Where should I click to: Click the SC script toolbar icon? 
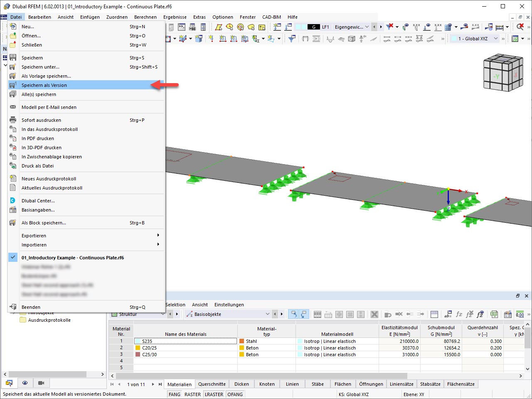(x=192, y=27)
